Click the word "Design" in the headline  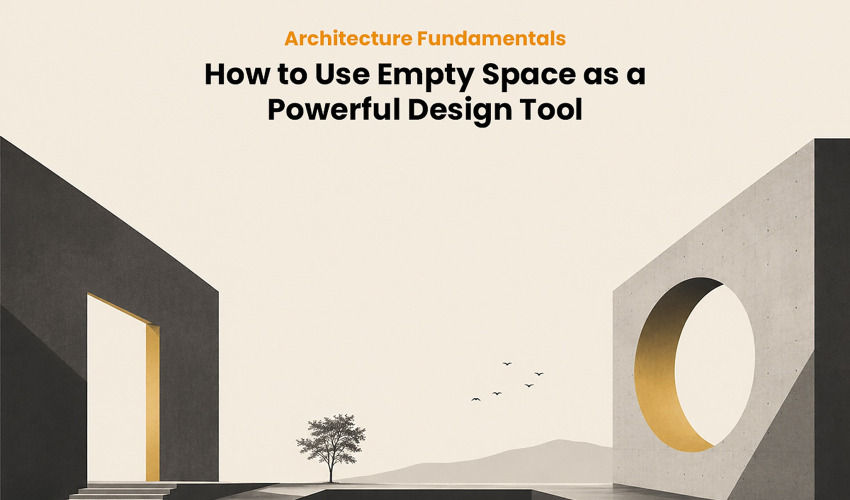460,110
